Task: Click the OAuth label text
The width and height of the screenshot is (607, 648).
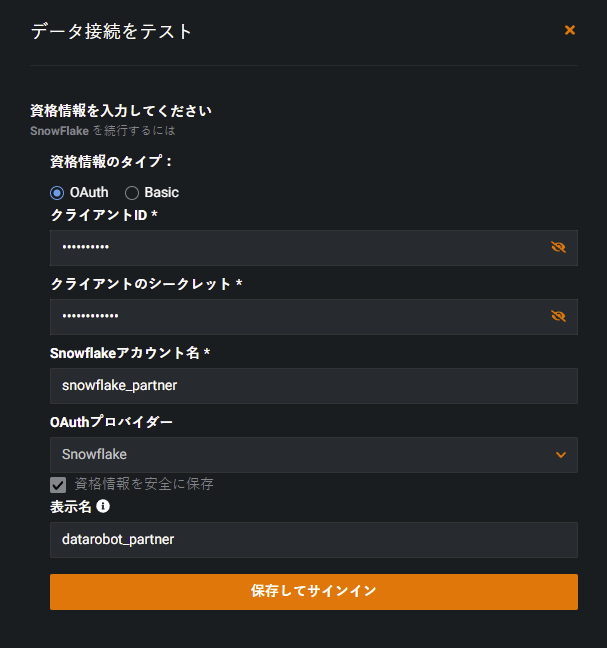Action: click(89, 192)
